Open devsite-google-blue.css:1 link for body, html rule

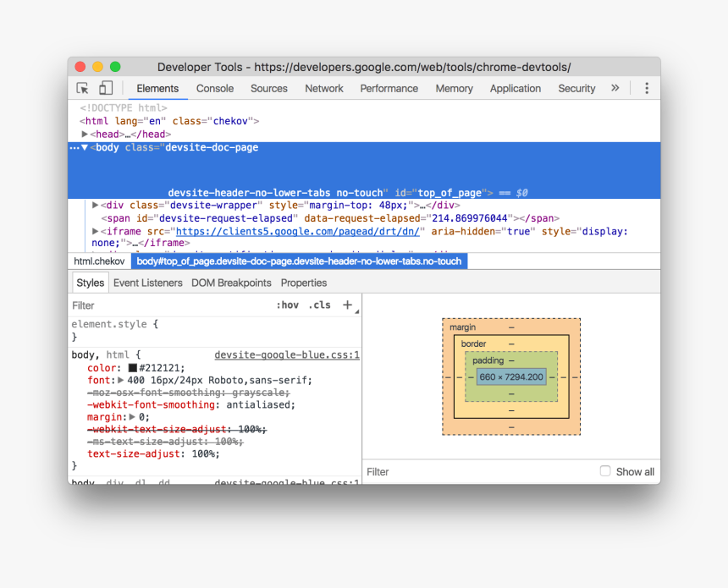(287, 355)
